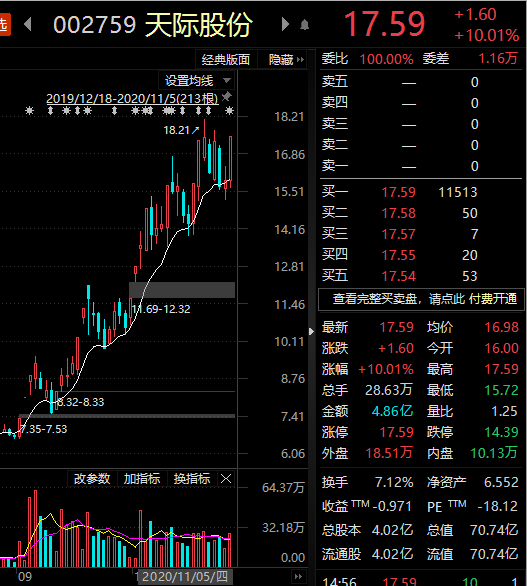
Task: Select stock name 天际股份
Action: pyautogui.click(x=198, y=25)
